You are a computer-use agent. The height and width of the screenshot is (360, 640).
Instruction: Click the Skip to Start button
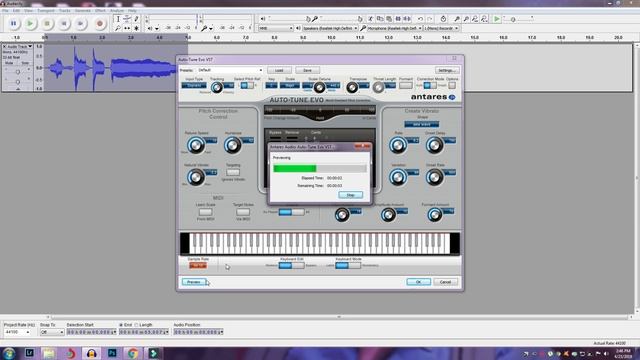coord(64,24)
